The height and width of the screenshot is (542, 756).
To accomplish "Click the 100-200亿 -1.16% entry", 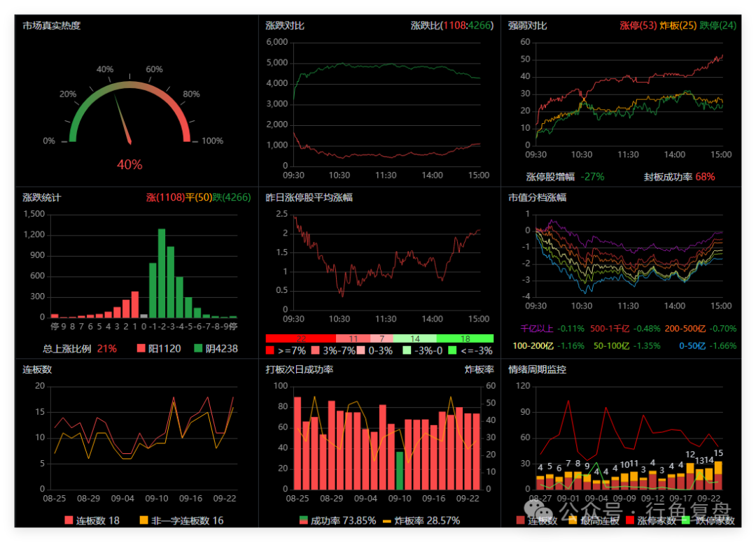I will (x=548, y=346).
